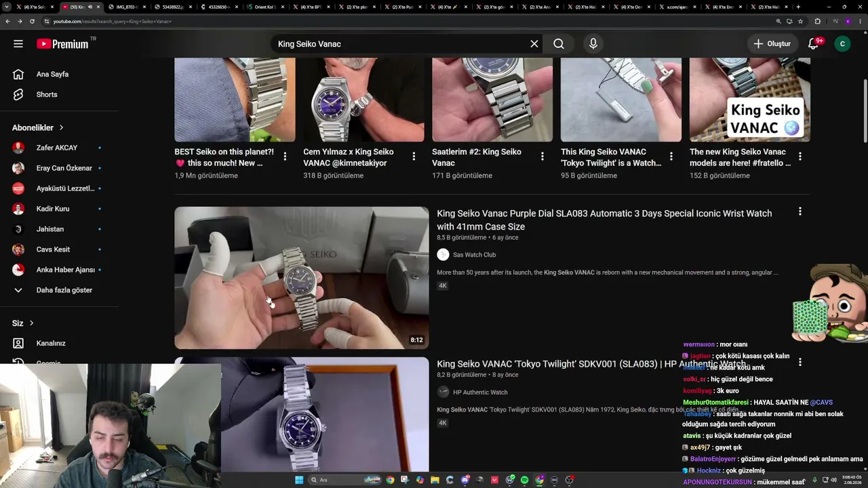
Task: Open the Oluştur create menu
Action: pos(772,44)
